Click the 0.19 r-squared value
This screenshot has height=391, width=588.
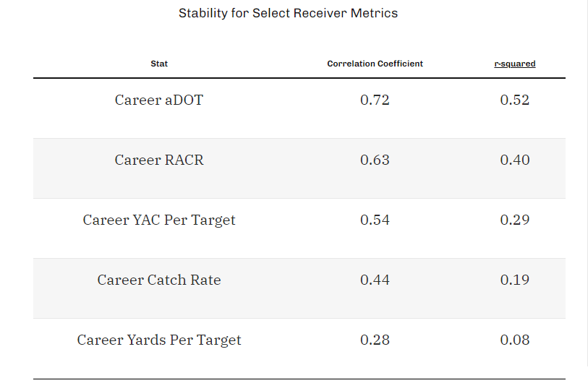click(x=514, y=280)
